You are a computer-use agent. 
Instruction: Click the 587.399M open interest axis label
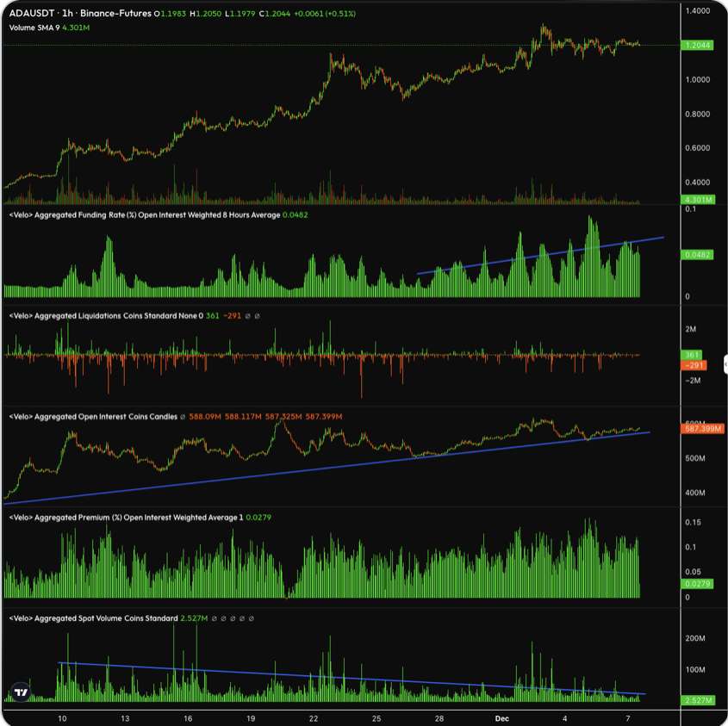(702, 428)
